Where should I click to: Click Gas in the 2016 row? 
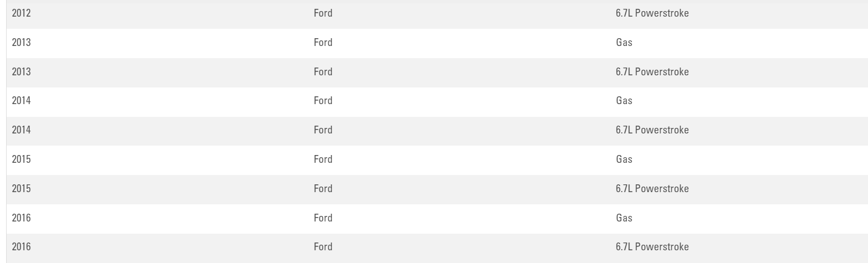[623, 218]
